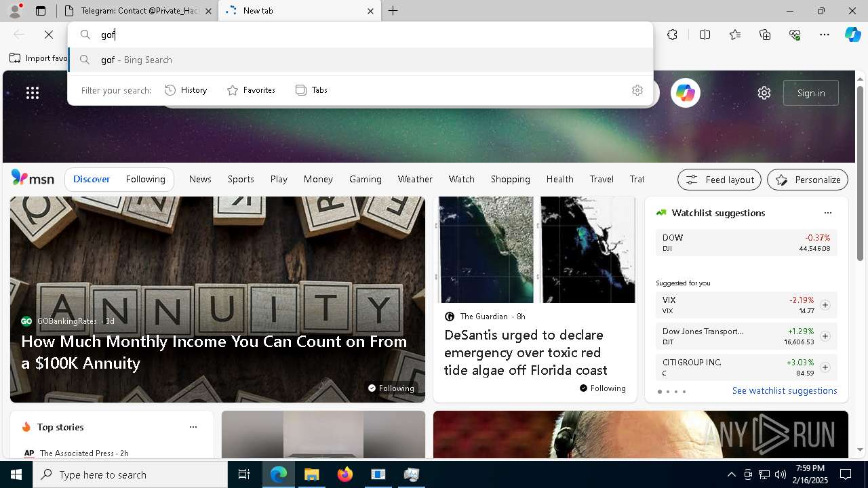This screenshot has width=868, height=488.
Task: Close the New tab tab
Action: pyautogui.click(x=370, y=11)
